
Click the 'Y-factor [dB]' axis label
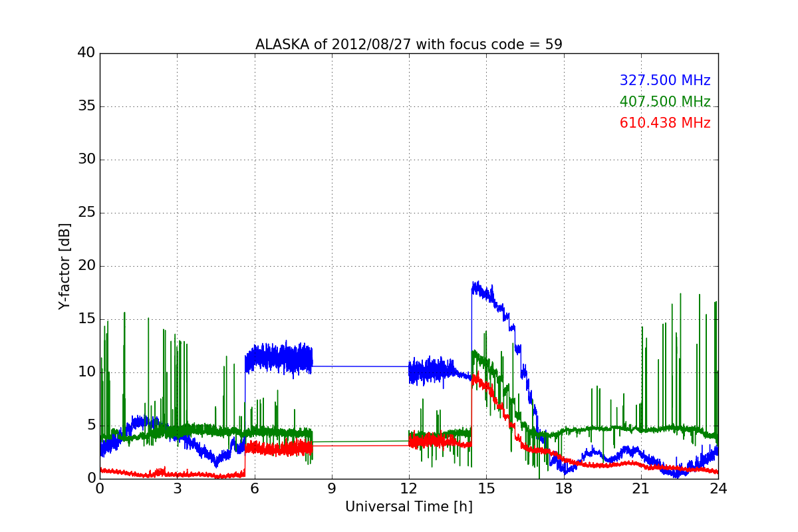[x=65, y=266]
